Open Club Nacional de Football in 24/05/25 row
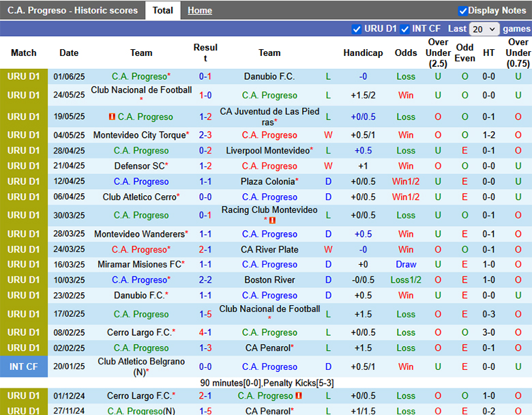This screenshot has width=532, height=415. pos(141,90)
